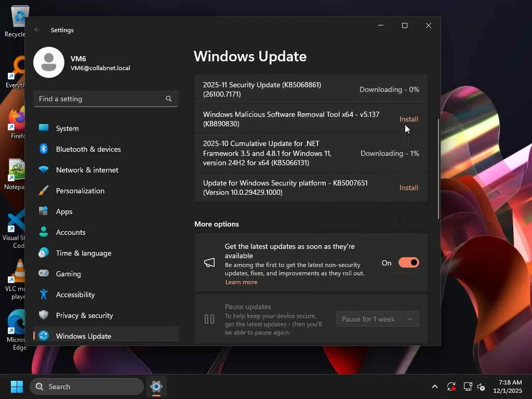
Task: Click the Find a setting search field
Action: point(106,99)
